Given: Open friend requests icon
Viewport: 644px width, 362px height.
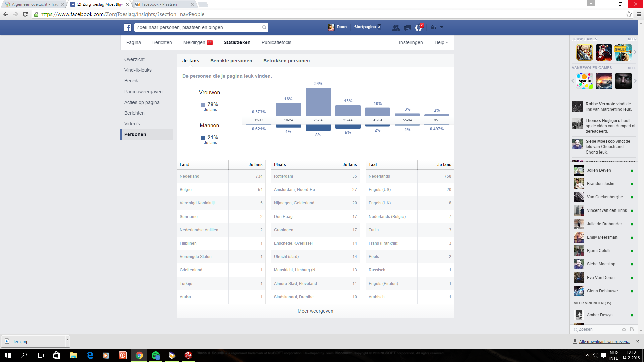Looking at the screenshot, I should pos(396,27).
